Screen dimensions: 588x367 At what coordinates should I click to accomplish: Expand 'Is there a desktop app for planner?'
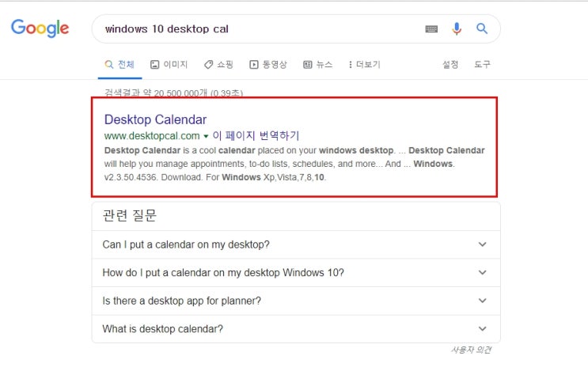pos(296,301)
